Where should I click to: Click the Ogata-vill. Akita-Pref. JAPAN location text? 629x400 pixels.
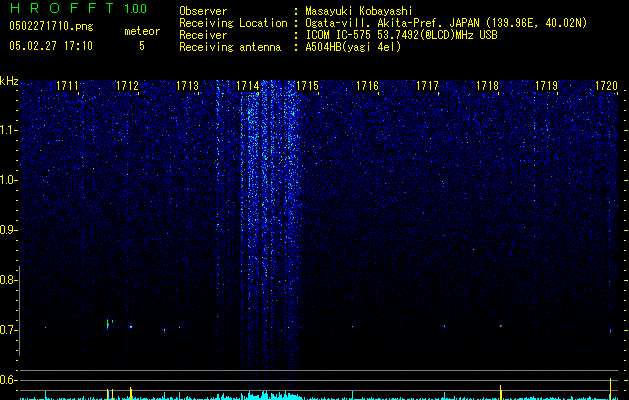click(x=446, y=23)
